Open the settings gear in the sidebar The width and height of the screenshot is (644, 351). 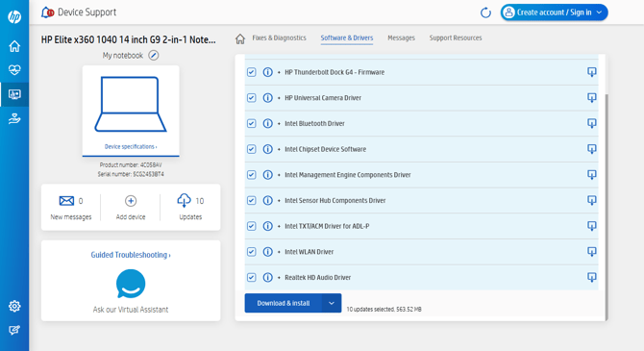coord(14,306)
